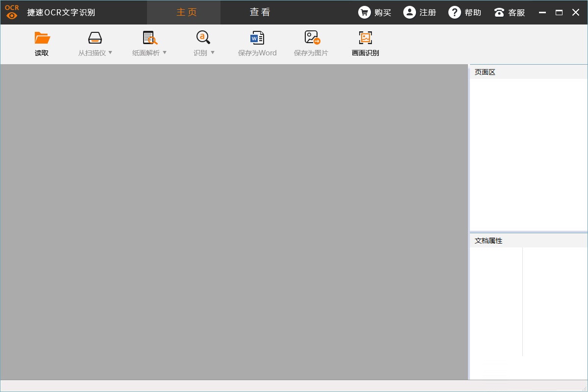Click the 页面区 panel header
This screenshot has height=392, width=588.
(x=529, y=72)
